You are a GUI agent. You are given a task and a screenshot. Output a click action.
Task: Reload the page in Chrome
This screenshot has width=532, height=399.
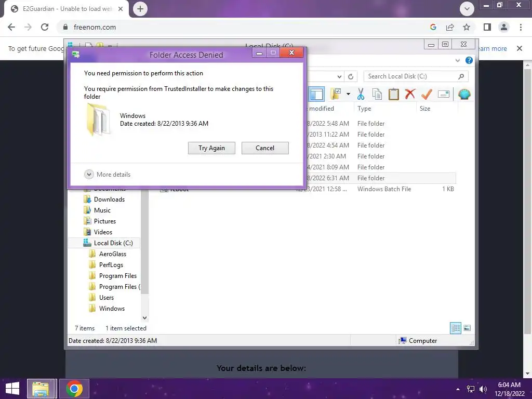click(x=45, y=27)
